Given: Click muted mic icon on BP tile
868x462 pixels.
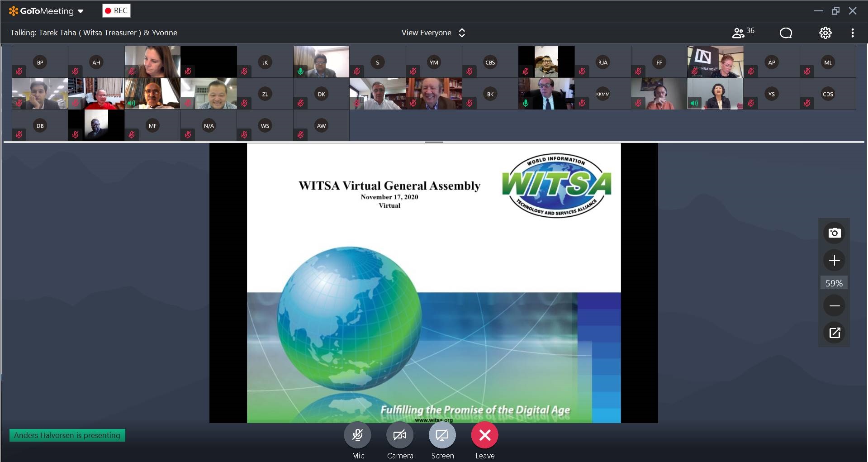Looking at the screenshot, I should (19, 71).
